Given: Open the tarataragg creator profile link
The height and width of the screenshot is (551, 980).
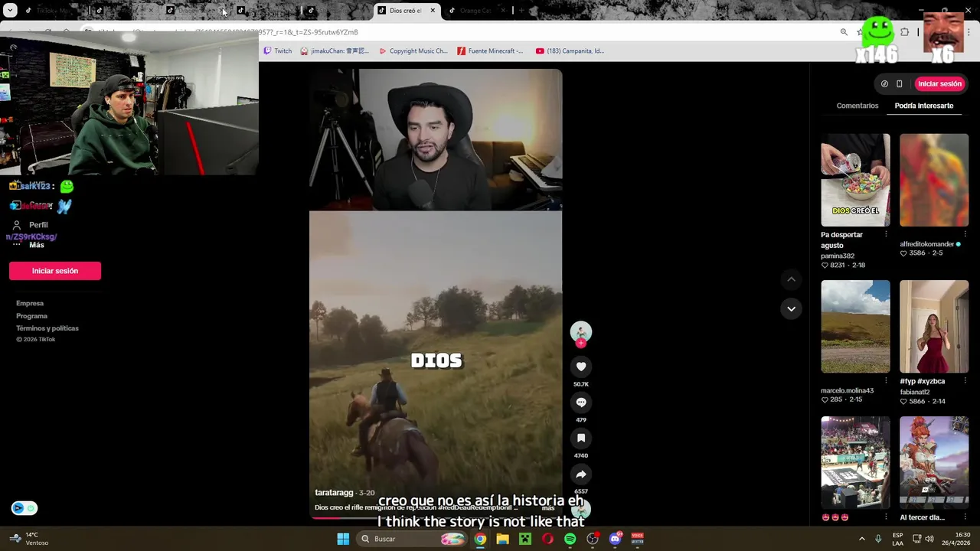Looking at the screenshot, I should pyautogui.click(x=334, y=493).
